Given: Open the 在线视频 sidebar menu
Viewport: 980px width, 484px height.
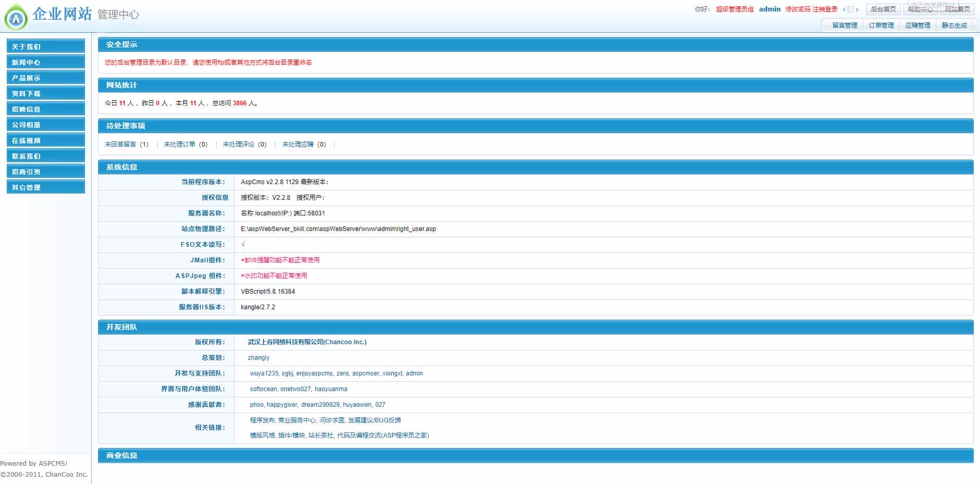Looking at the screenshot, I should click(x=46, y=140).
